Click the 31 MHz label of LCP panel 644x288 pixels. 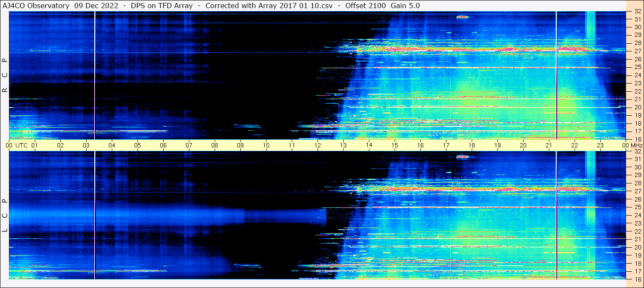[x=637, y=159]
